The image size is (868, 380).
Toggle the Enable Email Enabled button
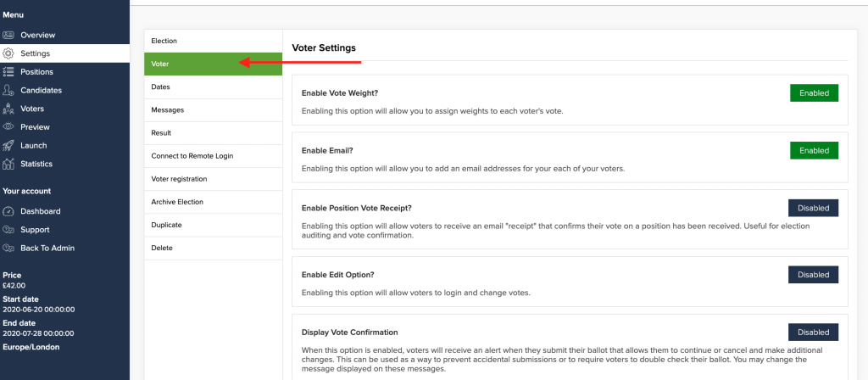814,151
